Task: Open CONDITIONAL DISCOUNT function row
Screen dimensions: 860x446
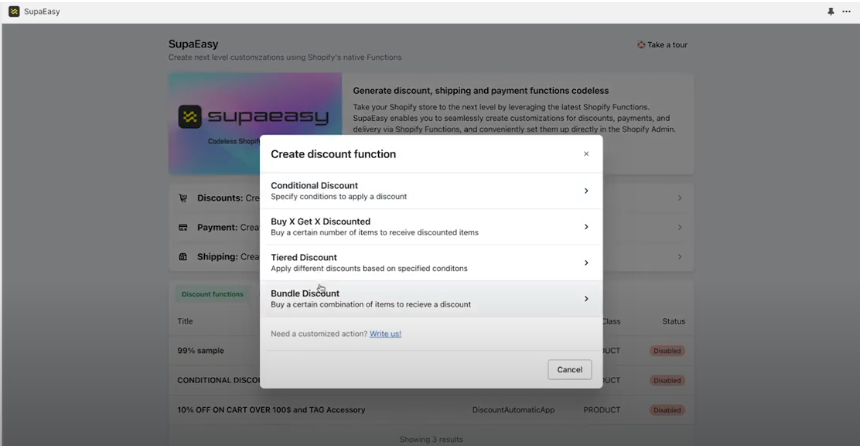Action: pos(431,381)
